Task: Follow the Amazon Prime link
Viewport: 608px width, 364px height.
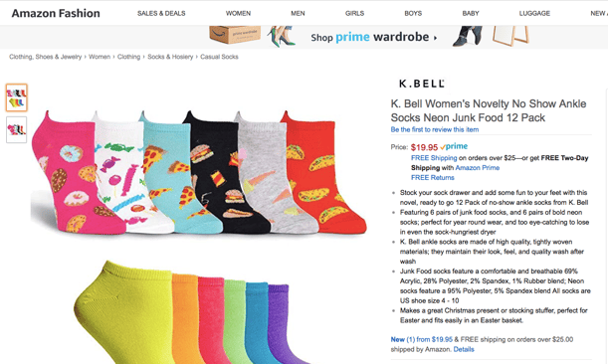Action: [x=478, y=168]
